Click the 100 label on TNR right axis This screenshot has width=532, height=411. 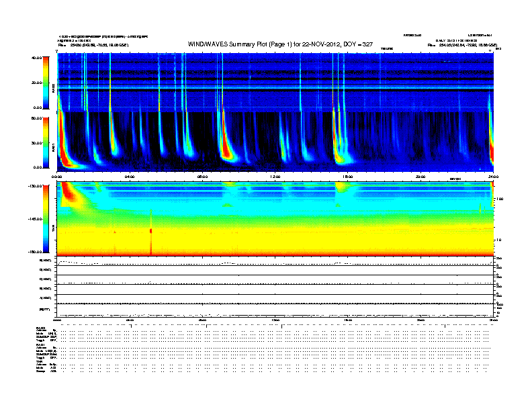(x=500, y=199)
